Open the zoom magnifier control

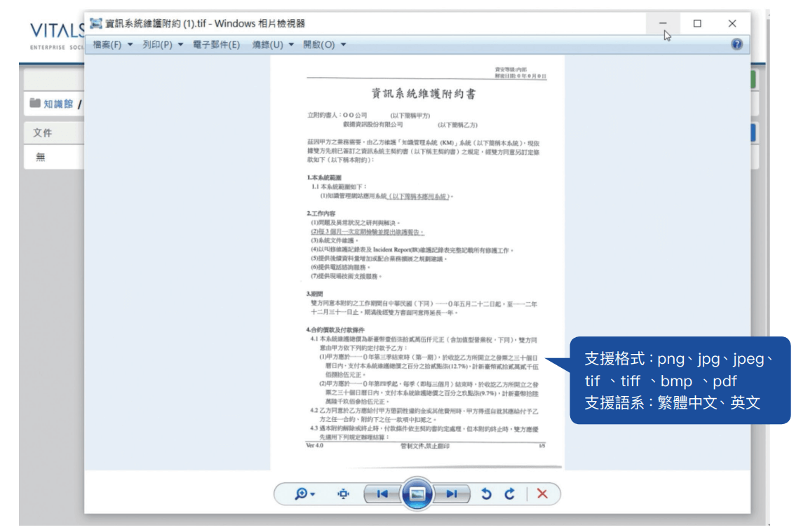(304, 494)
